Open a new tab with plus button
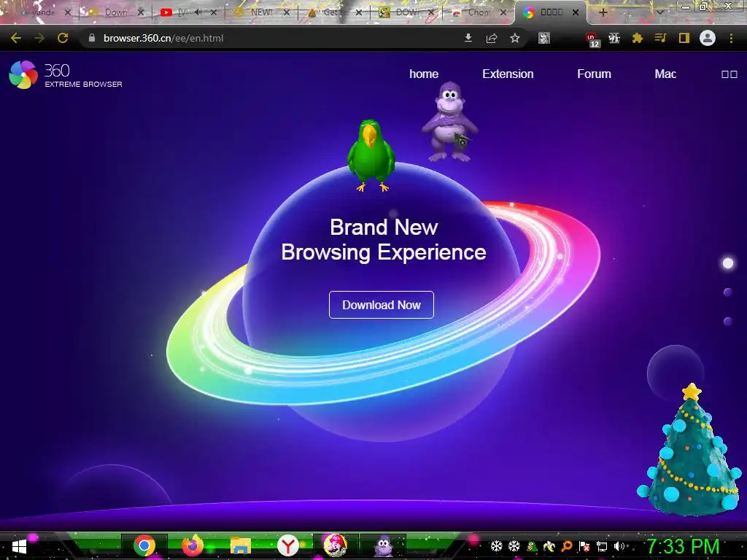Image resolution: width=747 pixels, height=560 pixels. (x=603, y=13)
